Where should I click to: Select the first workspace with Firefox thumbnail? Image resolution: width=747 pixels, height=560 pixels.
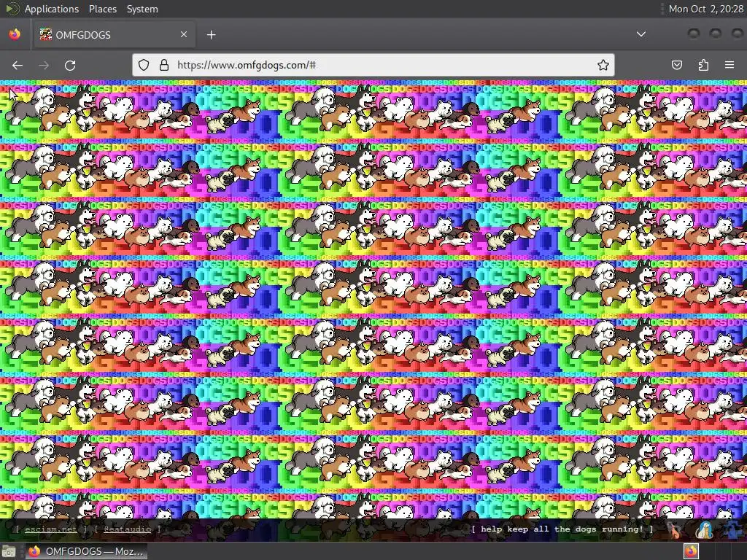point(692,551)
